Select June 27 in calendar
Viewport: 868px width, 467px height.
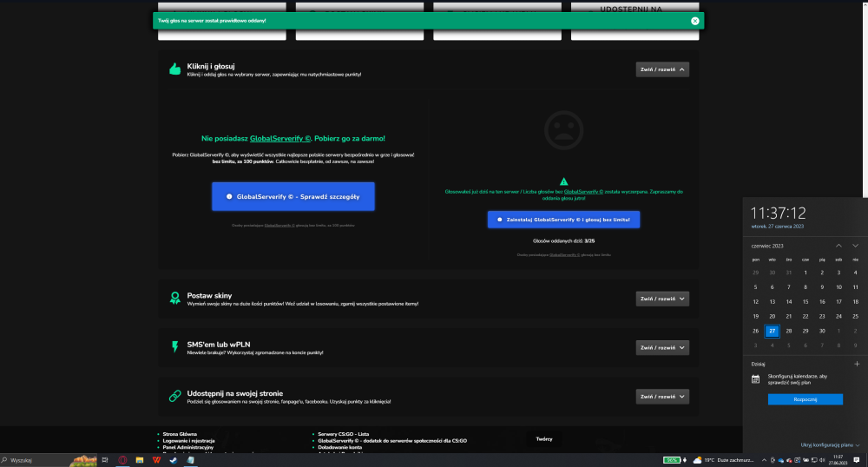[x=773, y=331]
